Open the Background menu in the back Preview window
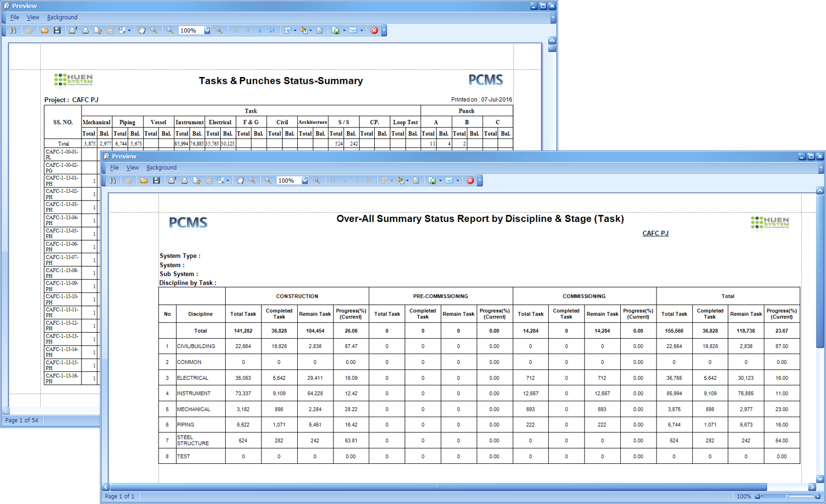The height and width of the screenshot is (504, 826). coord(62,17)
